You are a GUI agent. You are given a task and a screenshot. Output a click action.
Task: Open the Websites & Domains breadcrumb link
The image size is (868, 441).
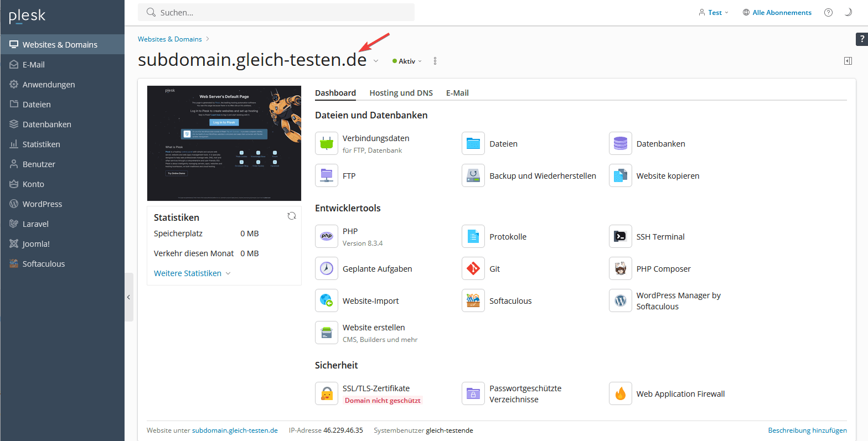(x=169, y=39)
